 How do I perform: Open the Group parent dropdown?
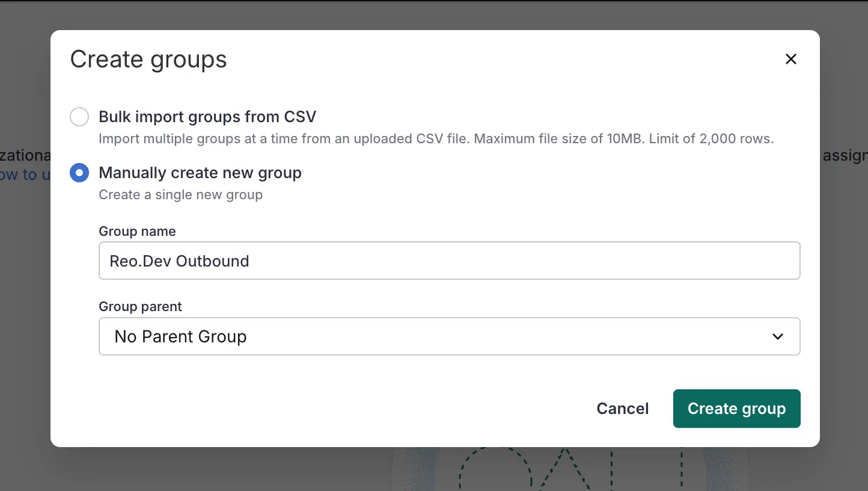(x=449, y=336)
